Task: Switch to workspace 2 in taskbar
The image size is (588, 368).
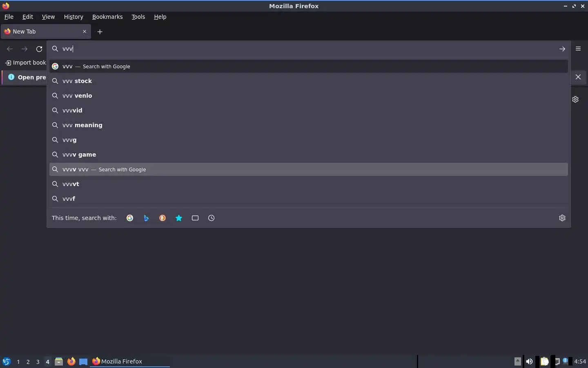Action: coord(28,361)
